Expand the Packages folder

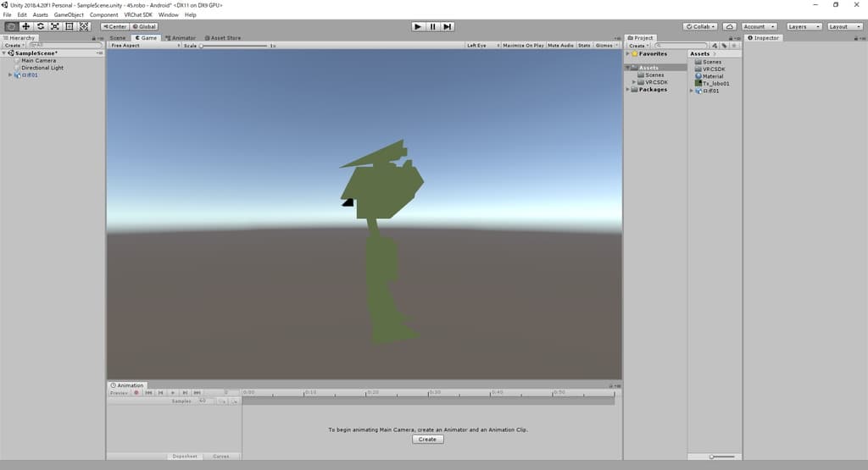tap(628, 90)
